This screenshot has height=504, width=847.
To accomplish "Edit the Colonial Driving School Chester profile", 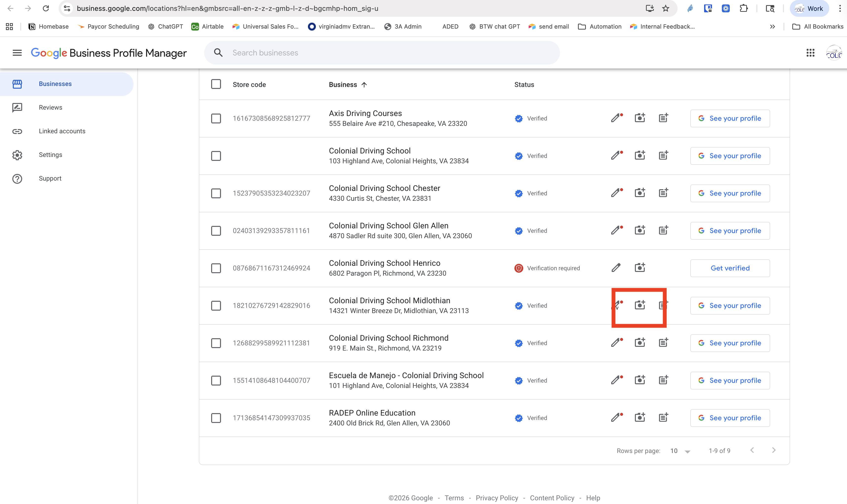I will click(x=616, y=193).
